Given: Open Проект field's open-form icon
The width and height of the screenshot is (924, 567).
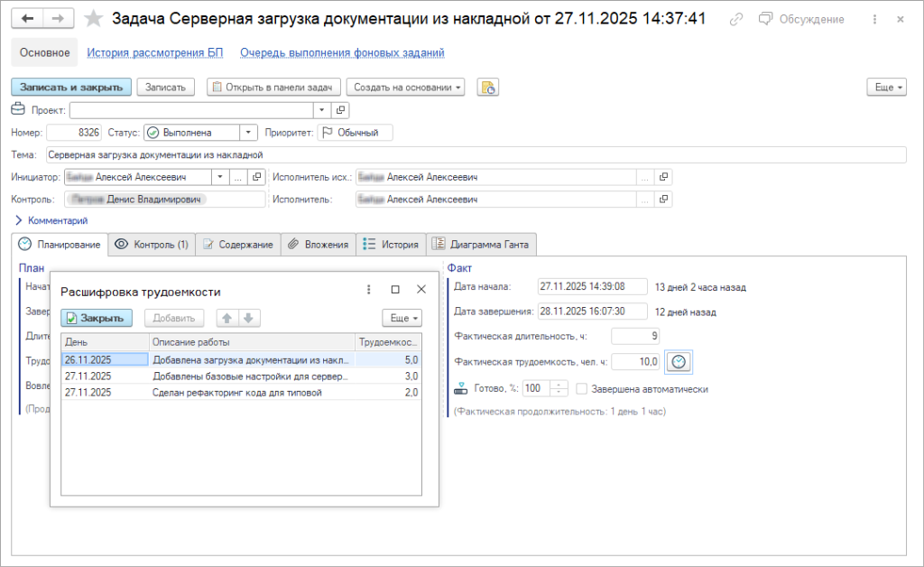Looking at the screenshot, I should coord(340,110).
